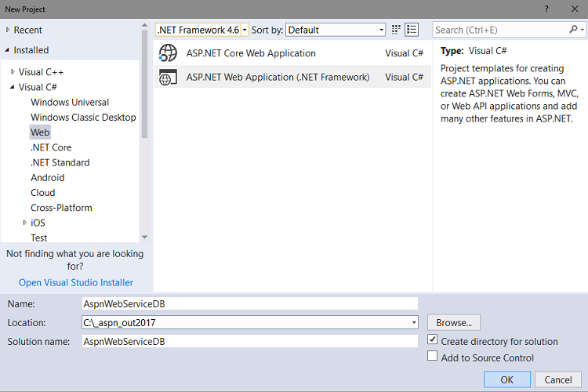
Task: Click the Cancel button
Action: (558, 379)
